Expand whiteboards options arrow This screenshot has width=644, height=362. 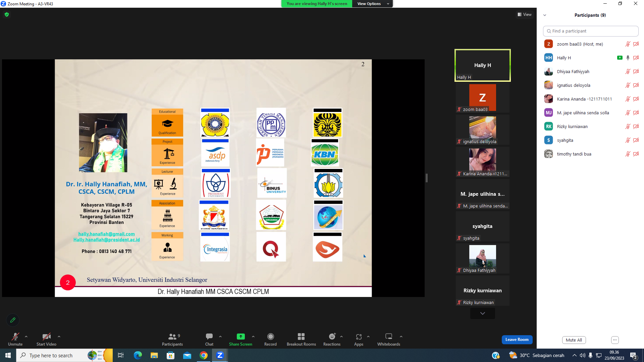(401, 337)
